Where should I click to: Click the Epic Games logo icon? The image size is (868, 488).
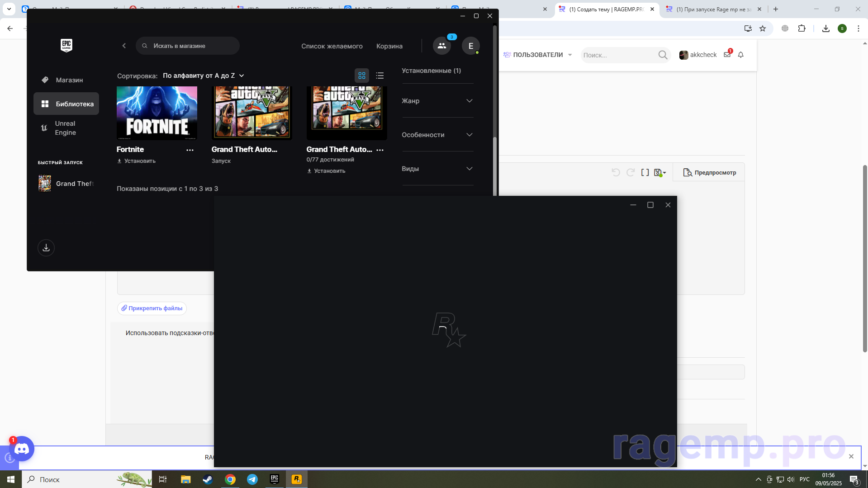click(66, 45)
